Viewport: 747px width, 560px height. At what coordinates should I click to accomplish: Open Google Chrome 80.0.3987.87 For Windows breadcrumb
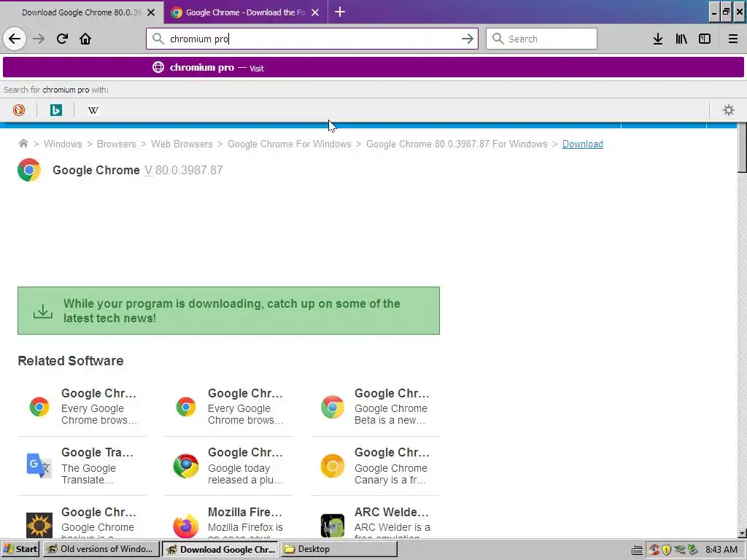(x=457, y=144)
